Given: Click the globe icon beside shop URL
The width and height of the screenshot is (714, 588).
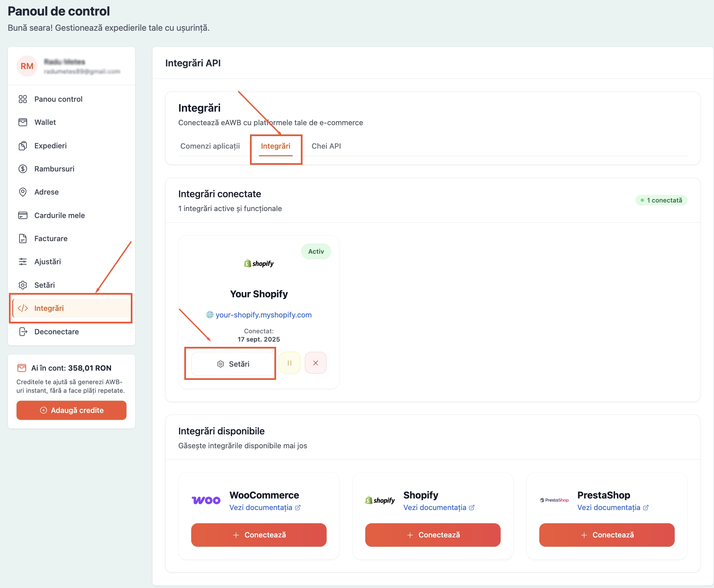Looking at the screenshot, I should click(210, 315).
